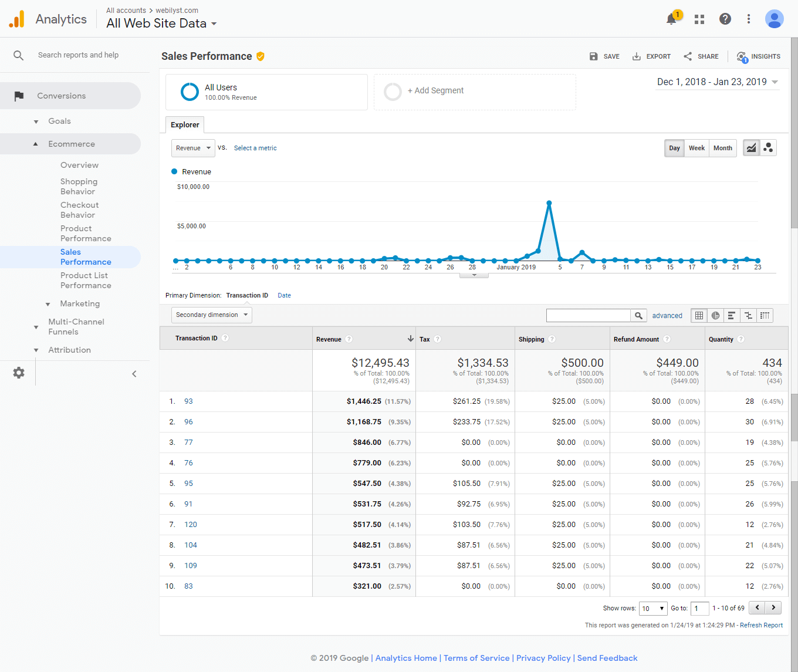Open Insights panel
Screen dimensions: 798x672
click(759, 56)
